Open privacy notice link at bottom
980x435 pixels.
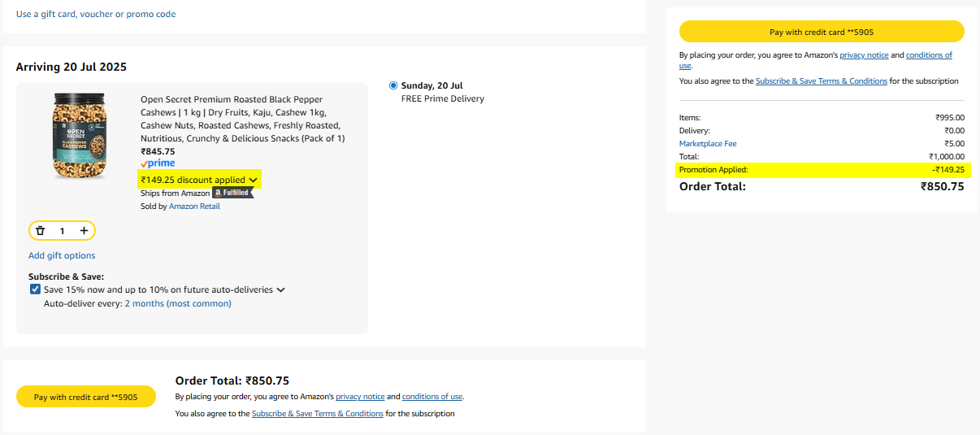[x=360, y=397]
